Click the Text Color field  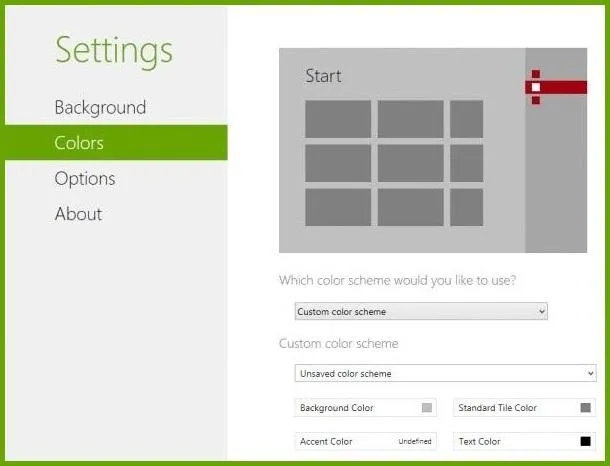pos(524,441)
